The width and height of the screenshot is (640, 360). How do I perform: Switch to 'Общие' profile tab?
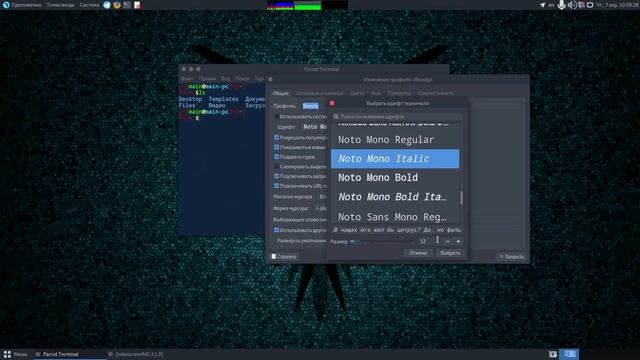(x=280, y=93)
